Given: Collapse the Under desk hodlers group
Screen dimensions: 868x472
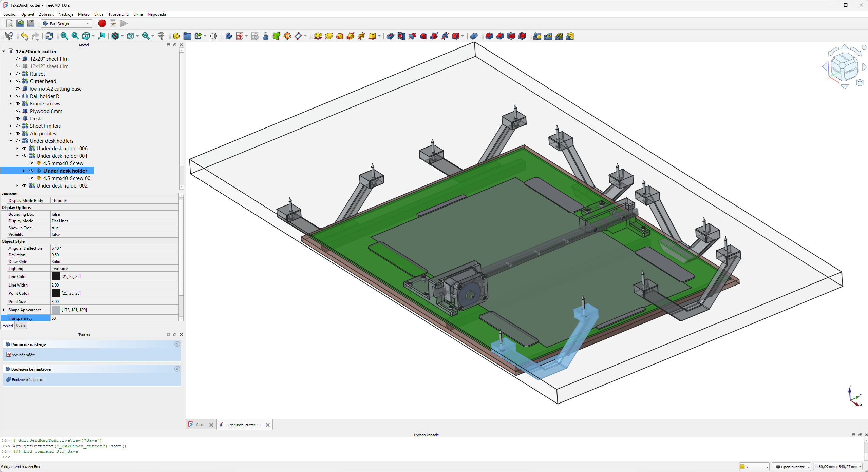Looking at the screenshot, I should point(11,141).
